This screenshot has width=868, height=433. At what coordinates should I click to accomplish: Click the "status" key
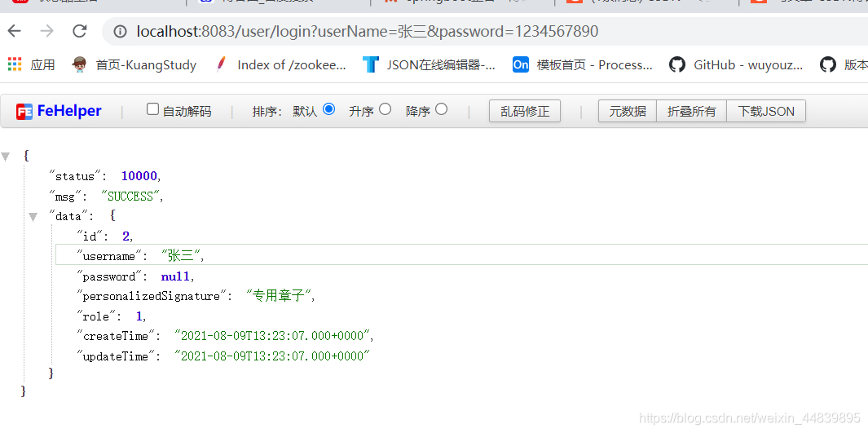pos(75,177)
